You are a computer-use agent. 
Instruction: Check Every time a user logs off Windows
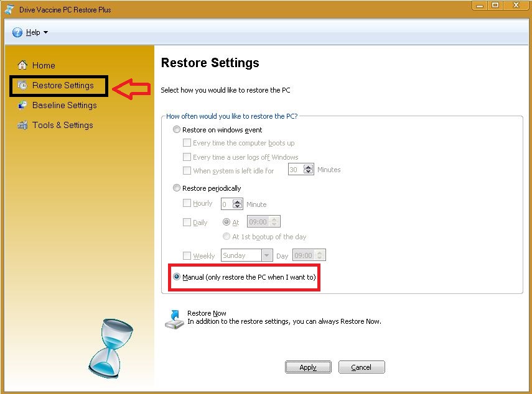pyautogui.click(x=187, y=157)
